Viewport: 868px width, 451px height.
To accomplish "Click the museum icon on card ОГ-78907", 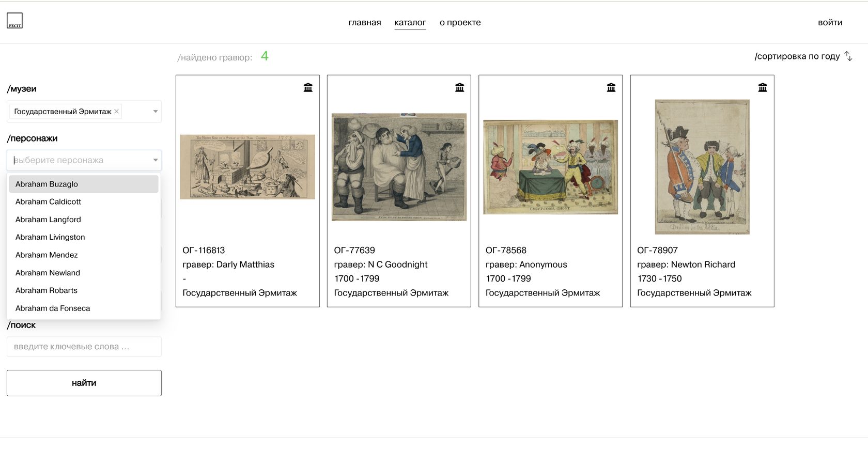I will click(763, 87).
